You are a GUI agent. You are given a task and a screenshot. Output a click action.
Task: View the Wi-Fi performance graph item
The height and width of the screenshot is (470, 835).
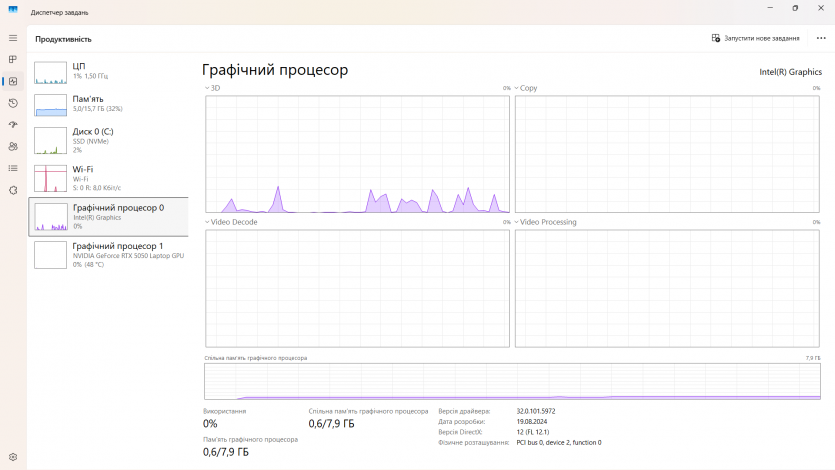point(108,178)
